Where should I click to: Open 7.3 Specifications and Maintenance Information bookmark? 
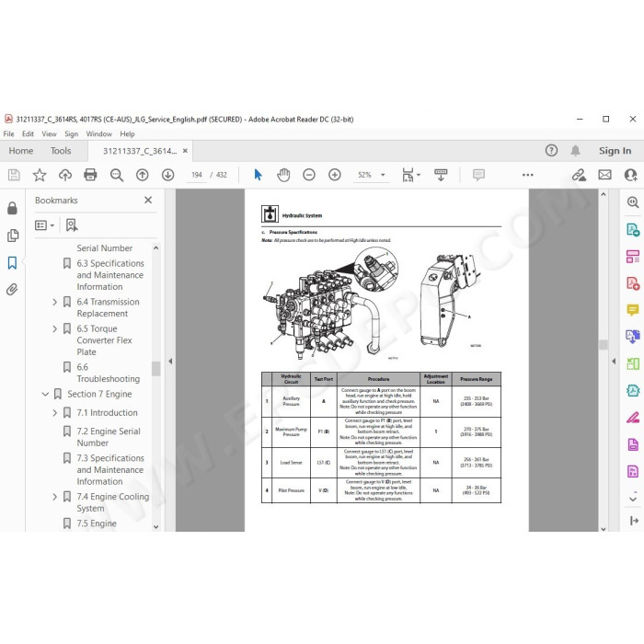[110, 470]
